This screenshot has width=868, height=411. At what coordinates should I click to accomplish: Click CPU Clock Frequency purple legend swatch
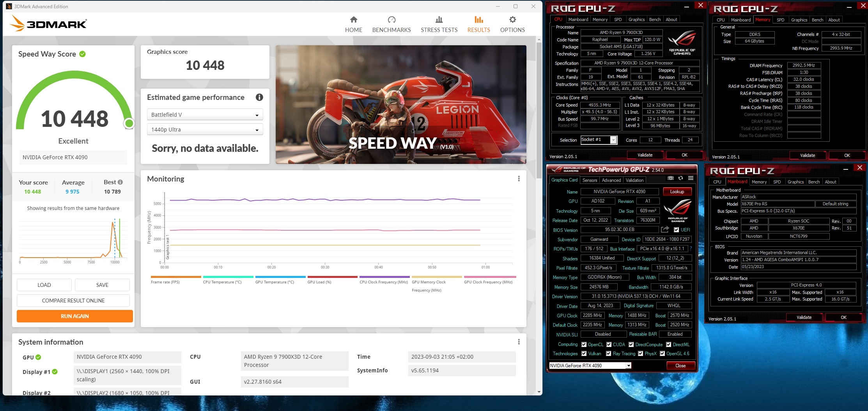click(x=384, y=277)
